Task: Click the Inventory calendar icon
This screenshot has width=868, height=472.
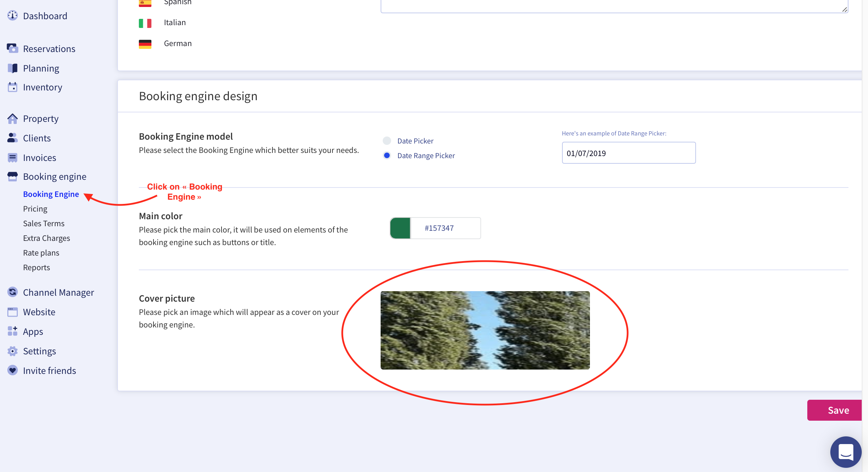Action: point(13,87)
